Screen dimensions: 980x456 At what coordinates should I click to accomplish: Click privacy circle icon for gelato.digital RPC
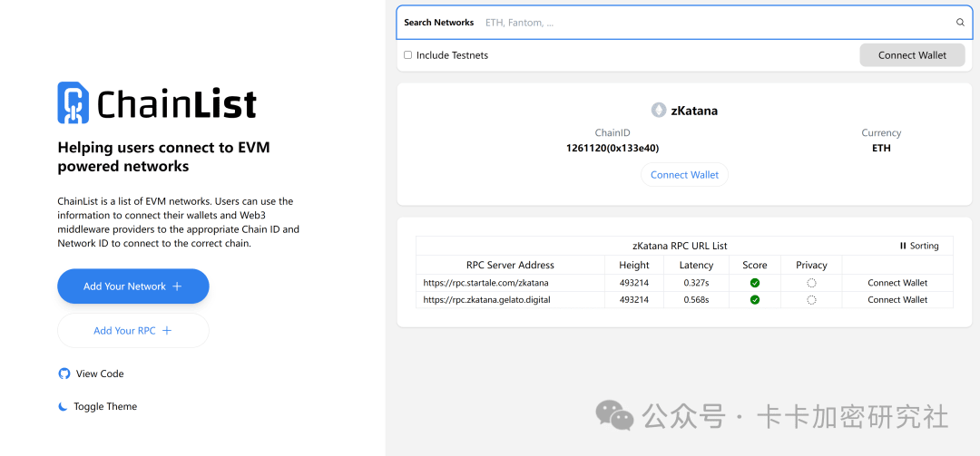tap(811, 300)
